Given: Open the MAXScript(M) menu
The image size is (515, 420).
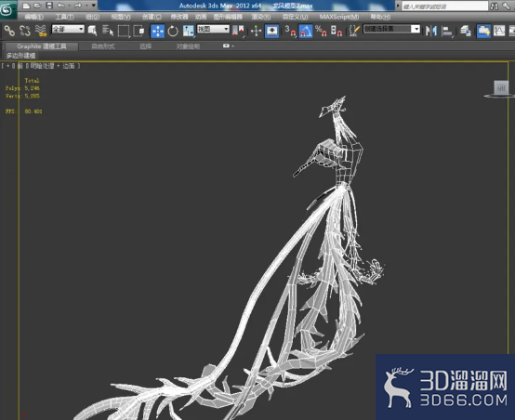Looking at the screenshot, I should tap(339, 17).
